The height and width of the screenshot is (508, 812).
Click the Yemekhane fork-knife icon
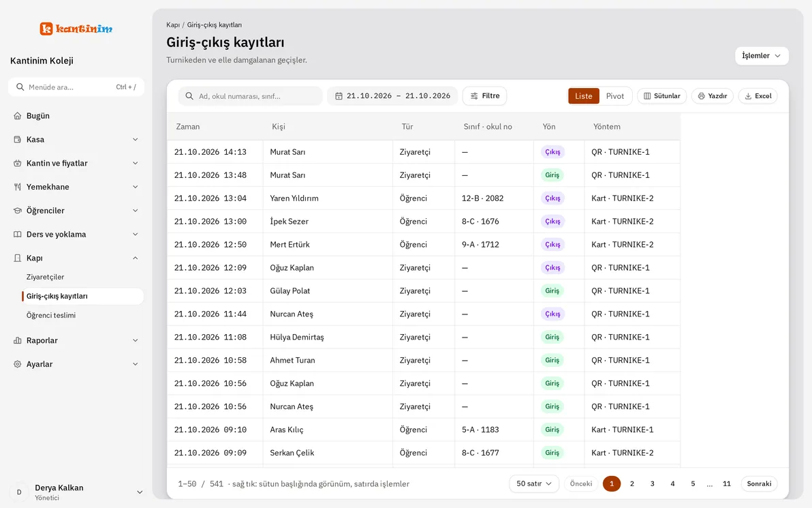click(18, 187)
